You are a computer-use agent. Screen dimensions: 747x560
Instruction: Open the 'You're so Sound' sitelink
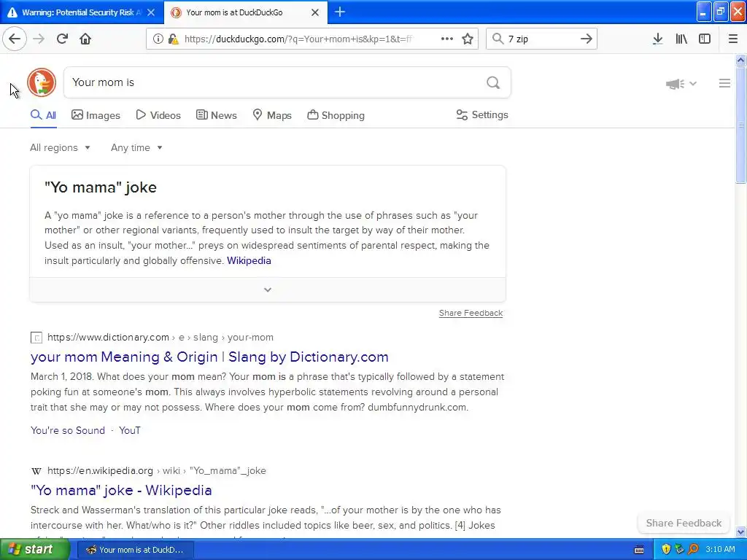click(68, 430)
